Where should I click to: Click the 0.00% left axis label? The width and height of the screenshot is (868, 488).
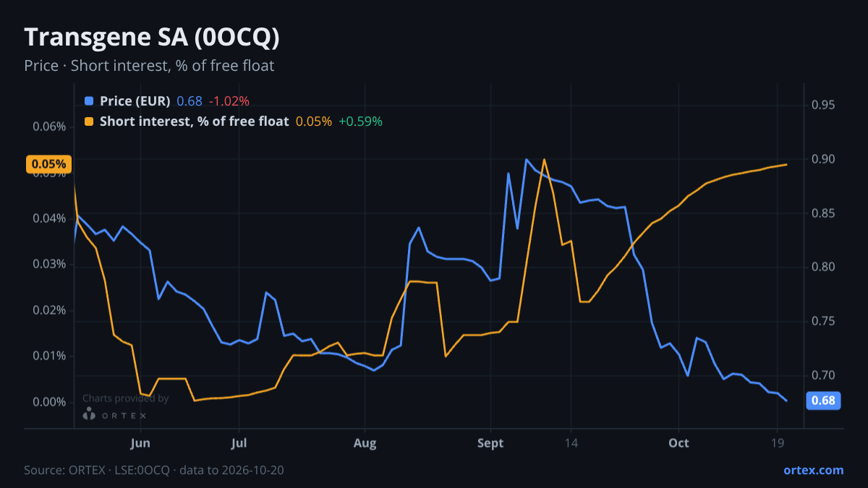coord(49,402)
